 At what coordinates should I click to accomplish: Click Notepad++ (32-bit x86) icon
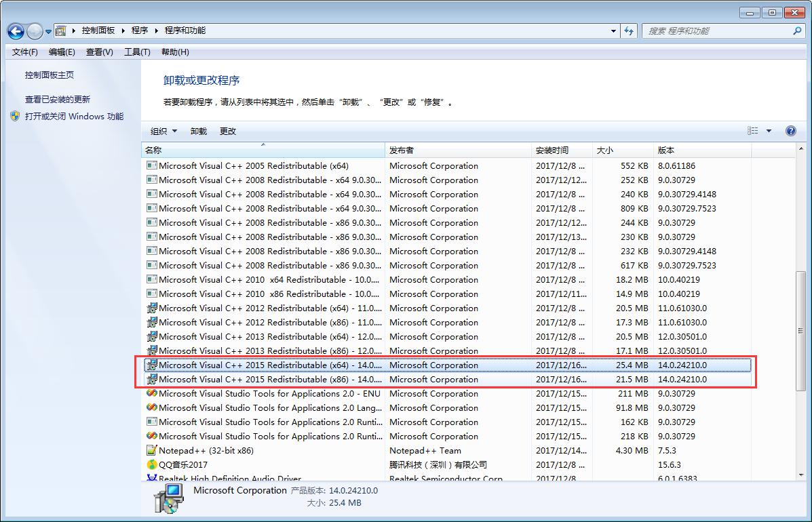[152, 450]
